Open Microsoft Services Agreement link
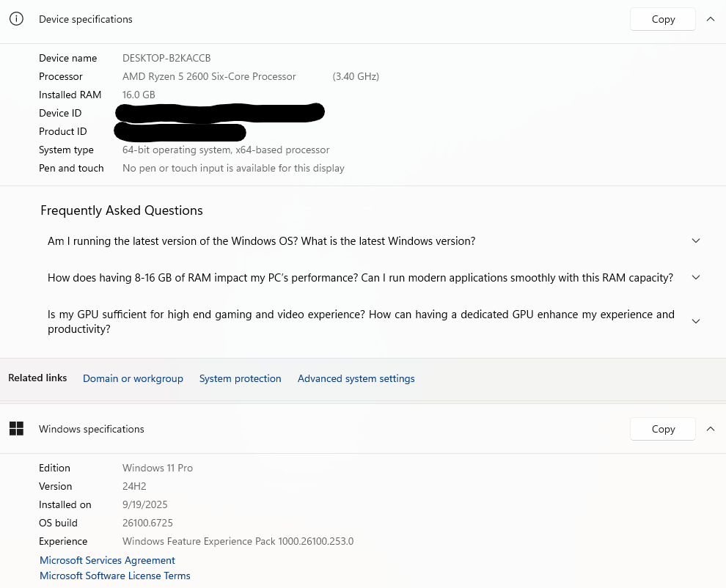The image size is (726, 588). coord(107,560)
